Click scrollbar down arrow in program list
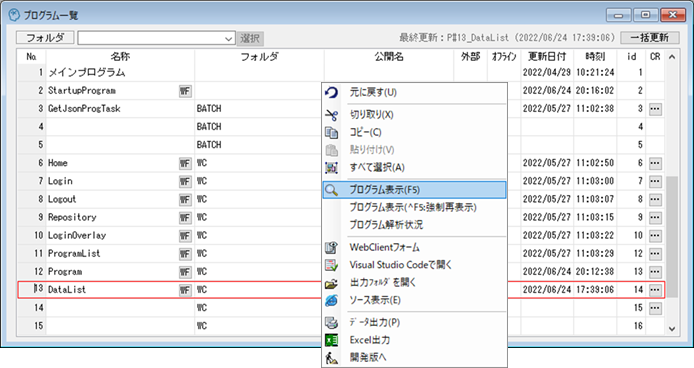 point(672,329)
